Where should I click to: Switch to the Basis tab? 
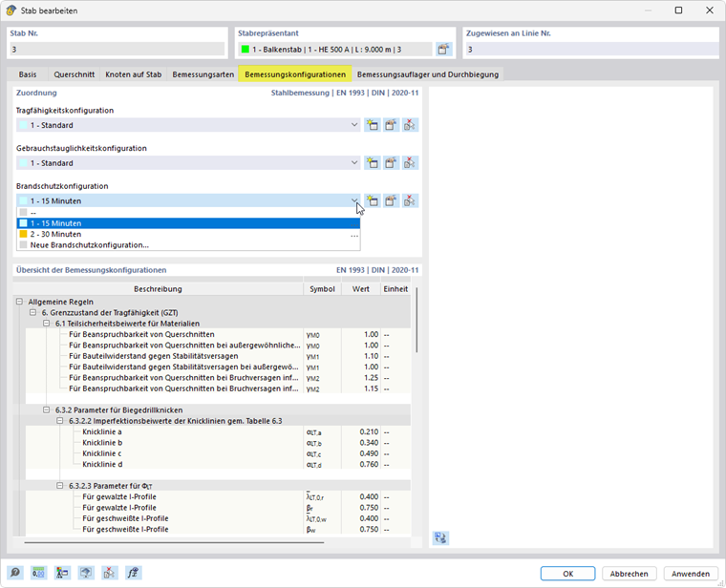[28, 74]
